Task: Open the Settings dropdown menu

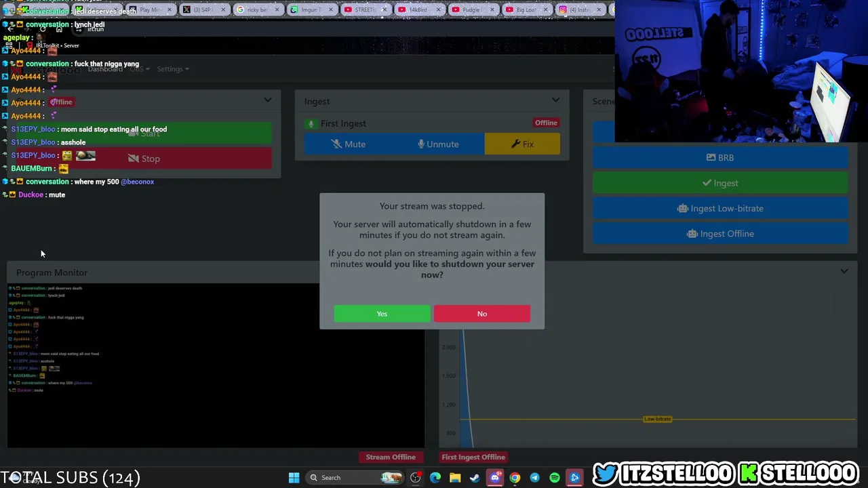Action: point(172,68)
